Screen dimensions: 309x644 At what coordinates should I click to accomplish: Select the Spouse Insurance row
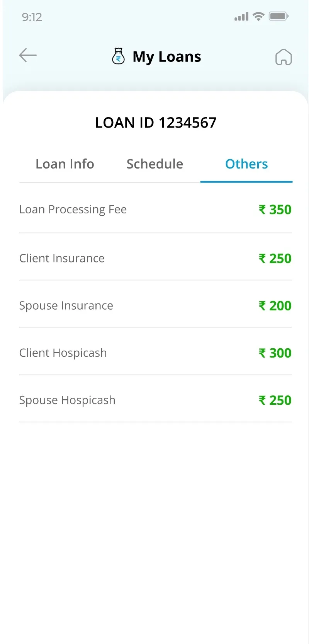66,305
